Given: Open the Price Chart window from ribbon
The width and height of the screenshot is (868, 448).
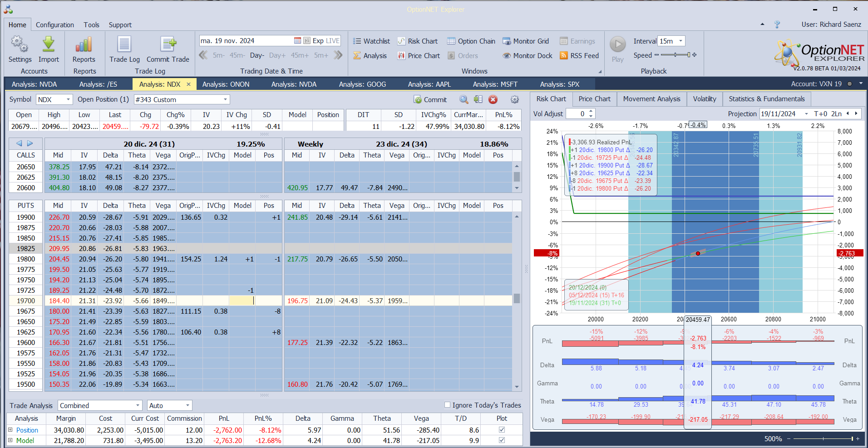Looking at the screenshot, I should [x=418, y=55].
